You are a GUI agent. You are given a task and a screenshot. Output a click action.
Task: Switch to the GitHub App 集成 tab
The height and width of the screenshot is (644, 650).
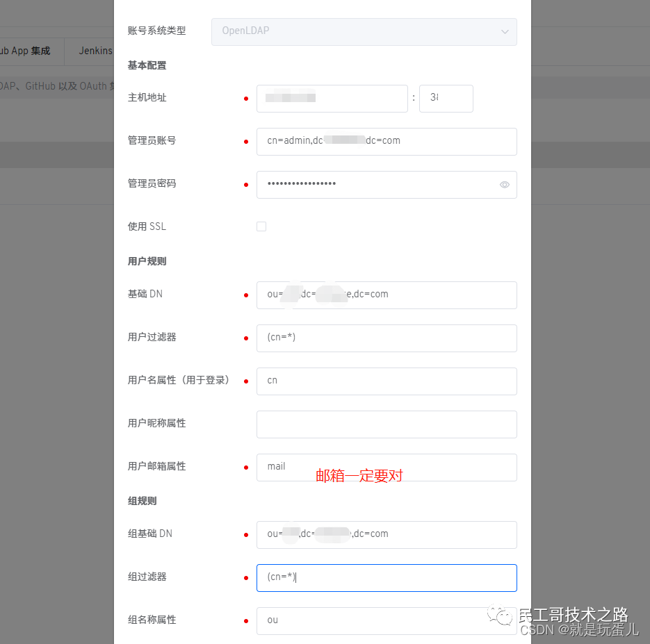(x=25, y=51)
